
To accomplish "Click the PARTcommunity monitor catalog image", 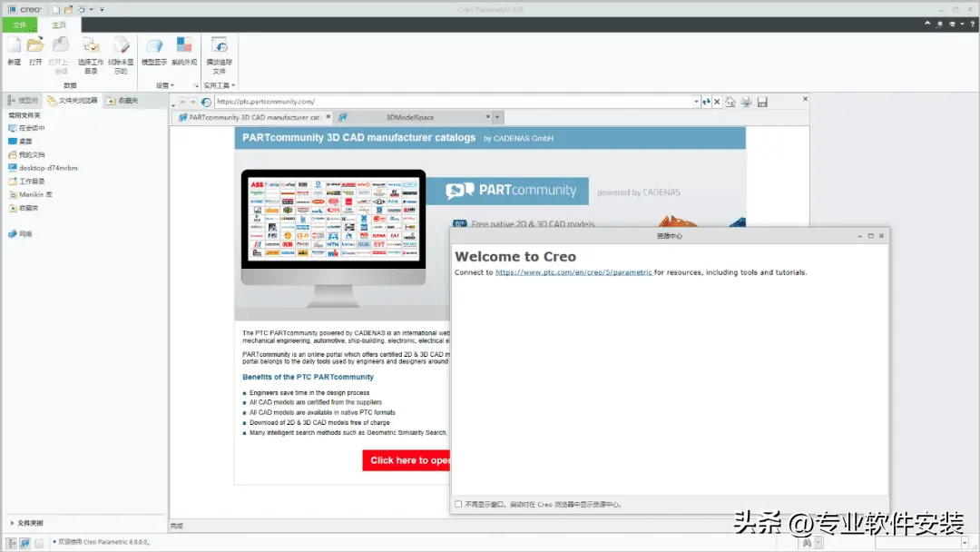I will 334,238.
